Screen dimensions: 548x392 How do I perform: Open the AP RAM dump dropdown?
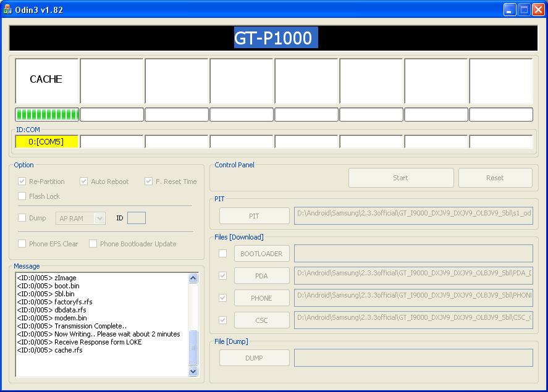click(99, 219)
